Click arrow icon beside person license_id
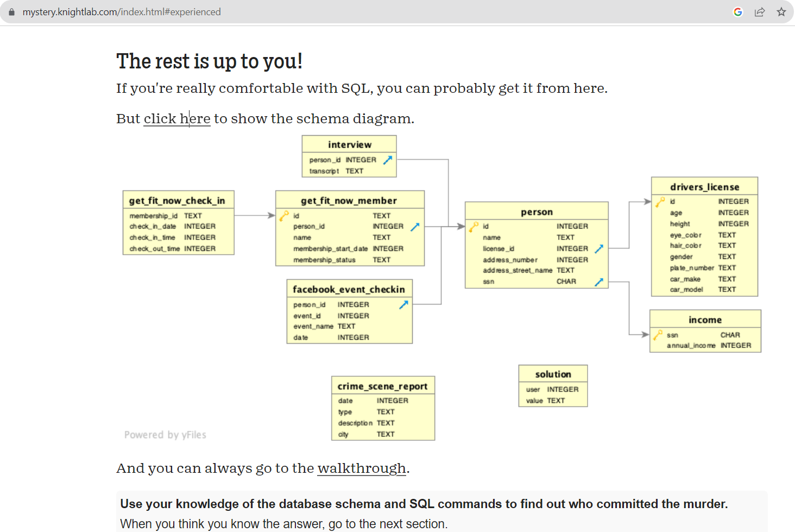 (599, 249)
